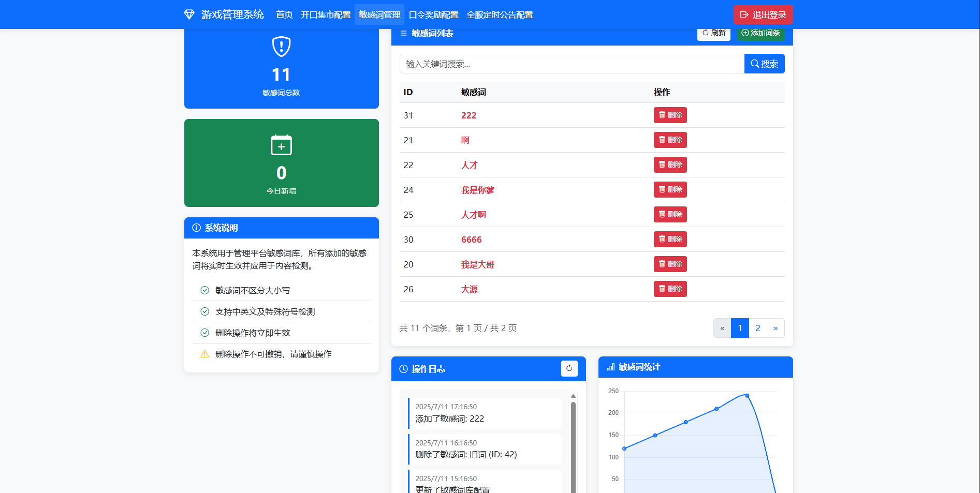The image size is (980, 493).
Task: Click the » next page arrow
Action: pos(776,328)
